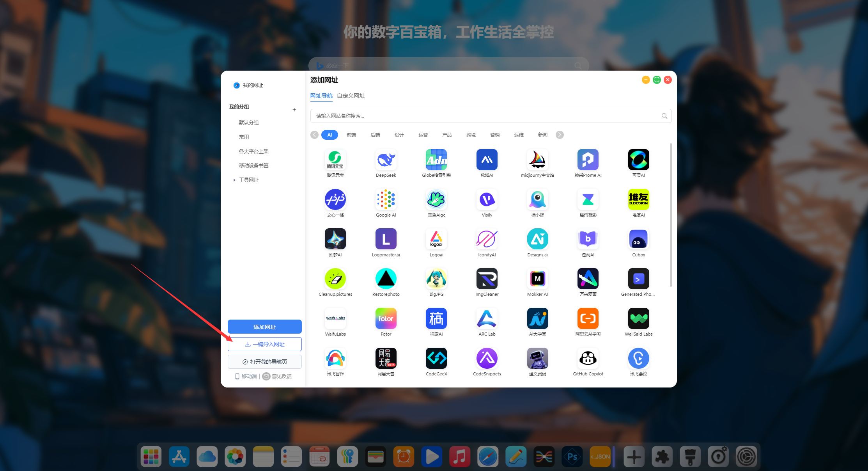The width and height of the screenshot is (868, 471).
Task: Open the GitHub Copilot icon
Action: tap(588, 358)
